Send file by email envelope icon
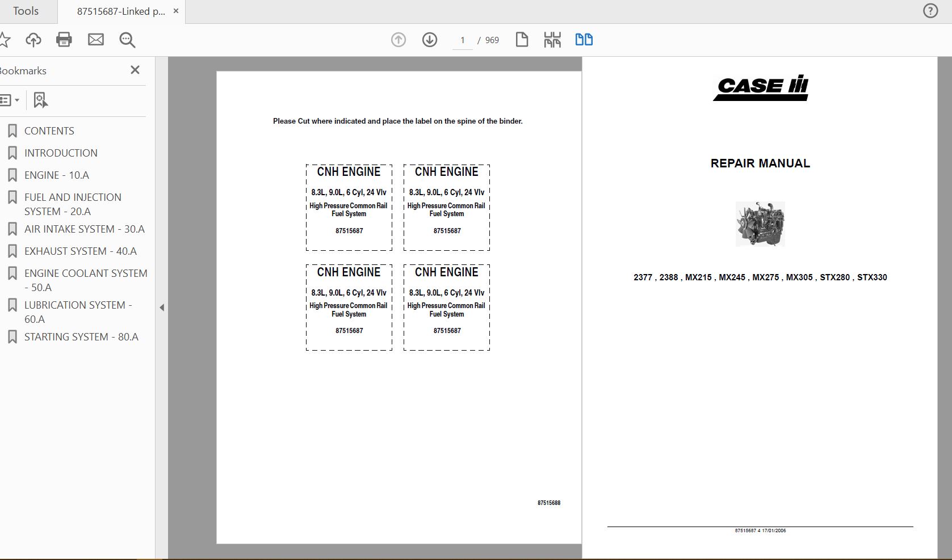Viewport: 952px width, 560px height. pyautogui.click(x=96, y=40)
